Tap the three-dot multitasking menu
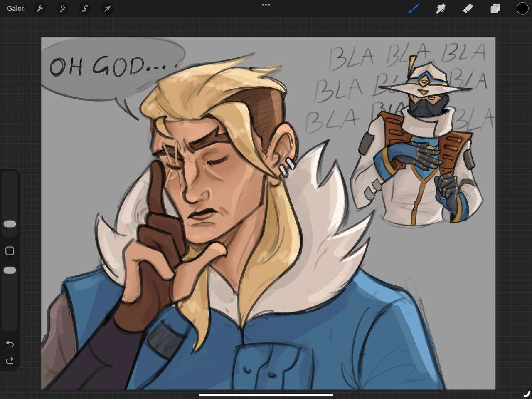The height and width of the screenshot is (399, 532). point(266,5)
